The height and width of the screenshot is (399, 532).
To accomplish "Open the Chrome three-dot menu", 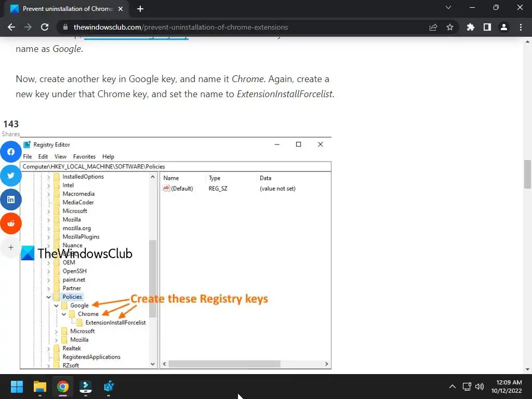I will (x=521, y=27).
